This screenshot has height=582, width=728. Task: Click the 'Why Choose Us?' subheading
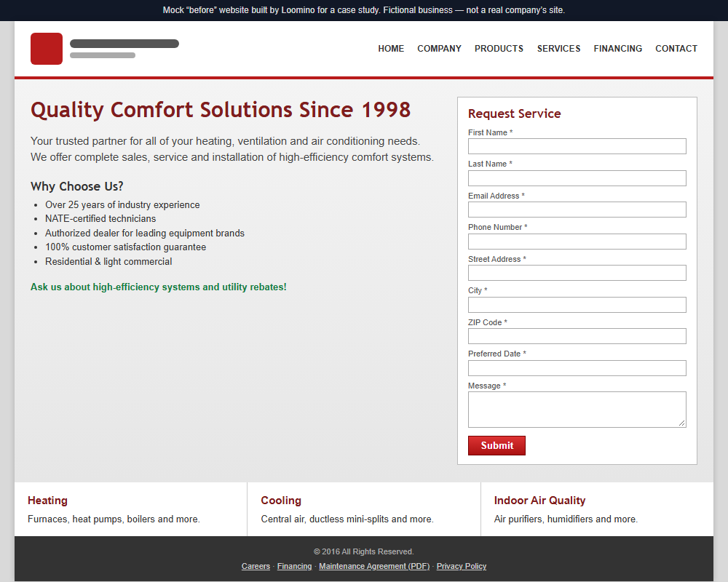click(77, 186)
